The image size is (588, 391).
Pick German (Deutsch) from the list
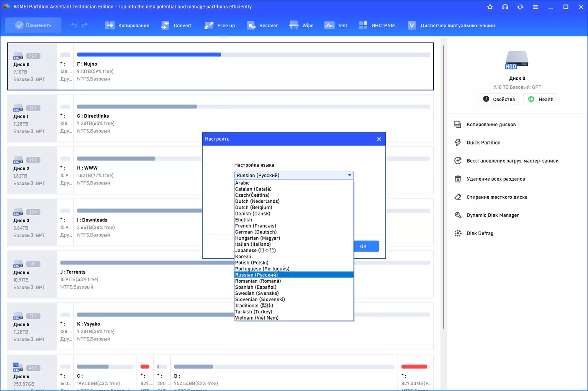tap(294, 232)
